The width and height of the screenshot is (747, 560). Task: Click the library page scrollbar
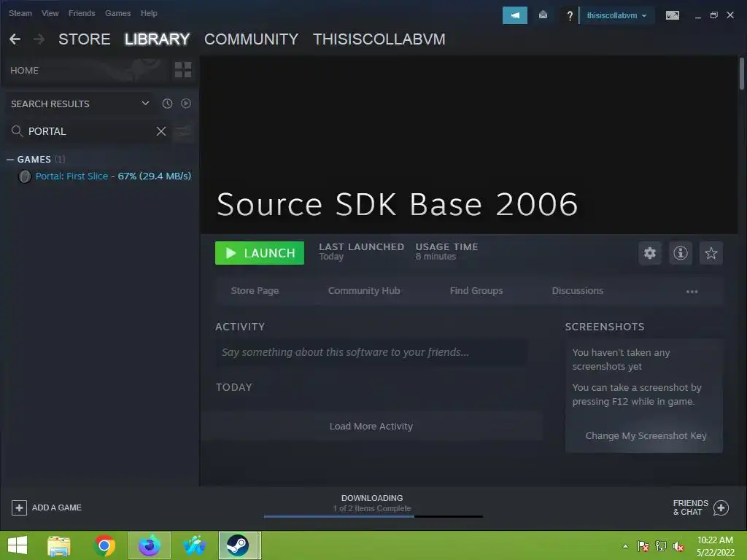[742, 74]
